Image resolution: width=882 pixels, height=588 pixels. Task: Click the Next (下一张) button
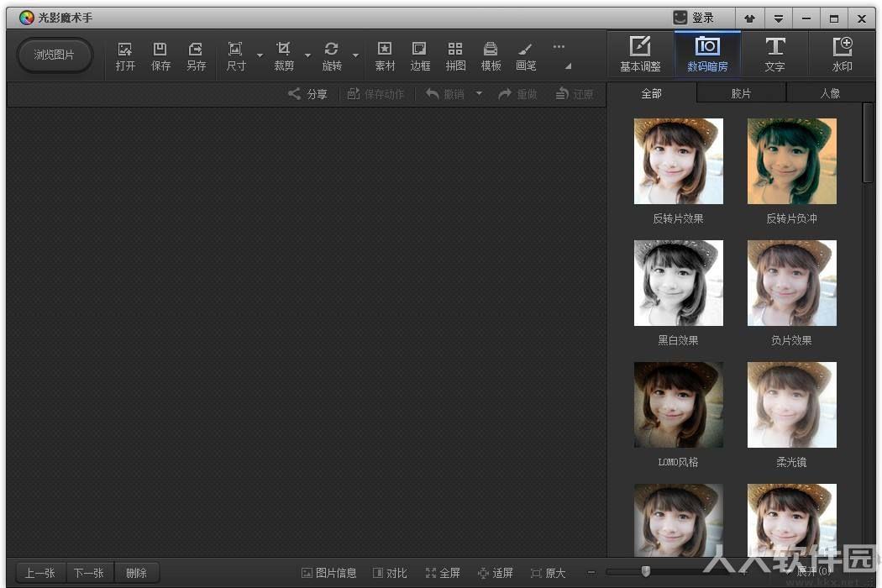(89, 573)
